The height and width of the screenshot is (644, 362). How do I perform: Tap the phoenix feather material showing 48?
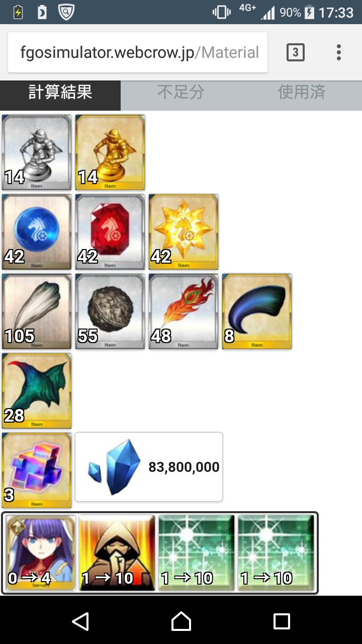[184, 311]
